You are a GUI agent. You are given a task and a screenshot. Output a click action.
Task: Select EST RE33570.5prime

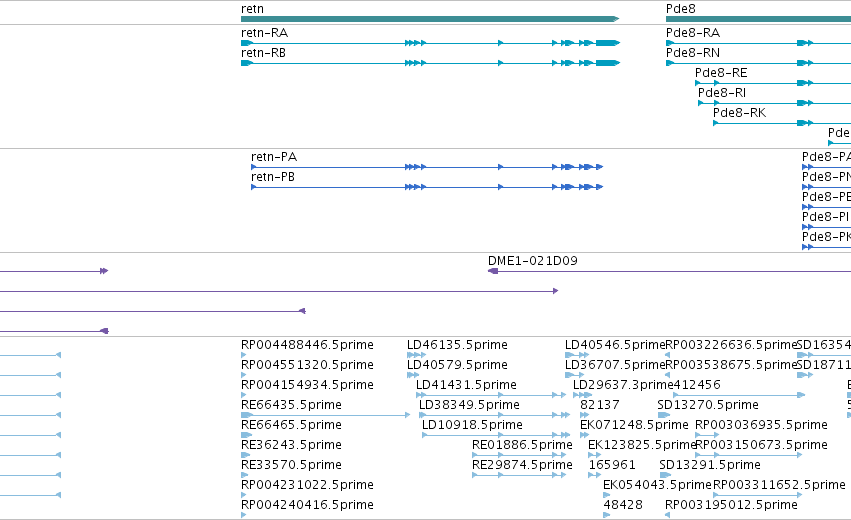[291, 465]
